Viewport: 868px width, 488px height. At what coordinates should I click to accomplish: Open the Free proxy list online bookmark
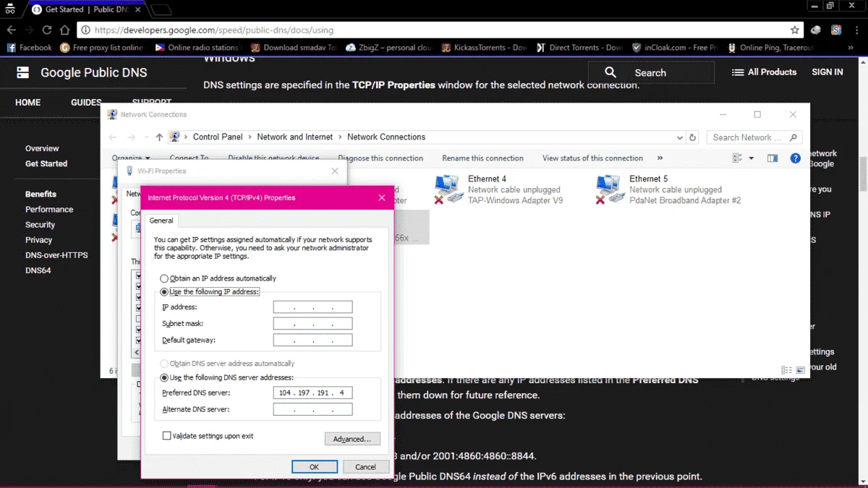coord(102,48)
